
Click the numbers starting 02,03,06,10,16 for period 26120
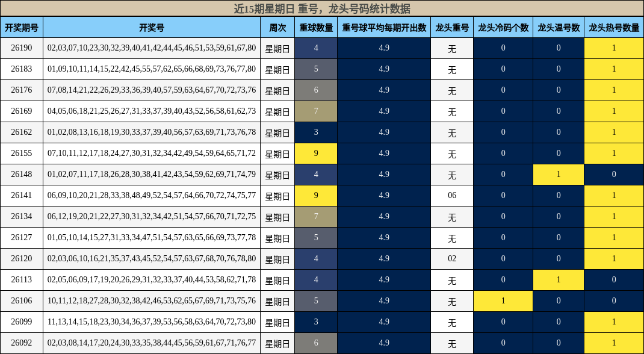click(152, 259)
